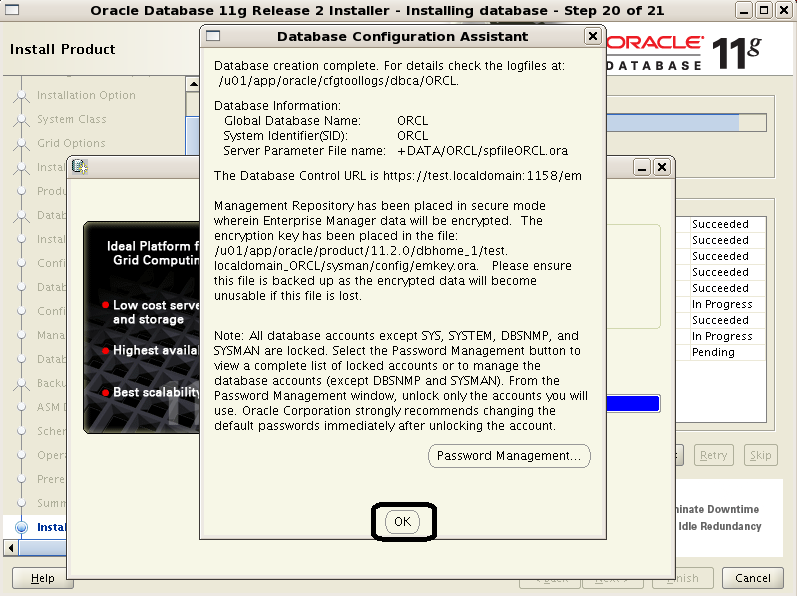Maximize the Oracle installer main window
The height and width of the screenshot is (596, 797).
(x=765, y=11)
